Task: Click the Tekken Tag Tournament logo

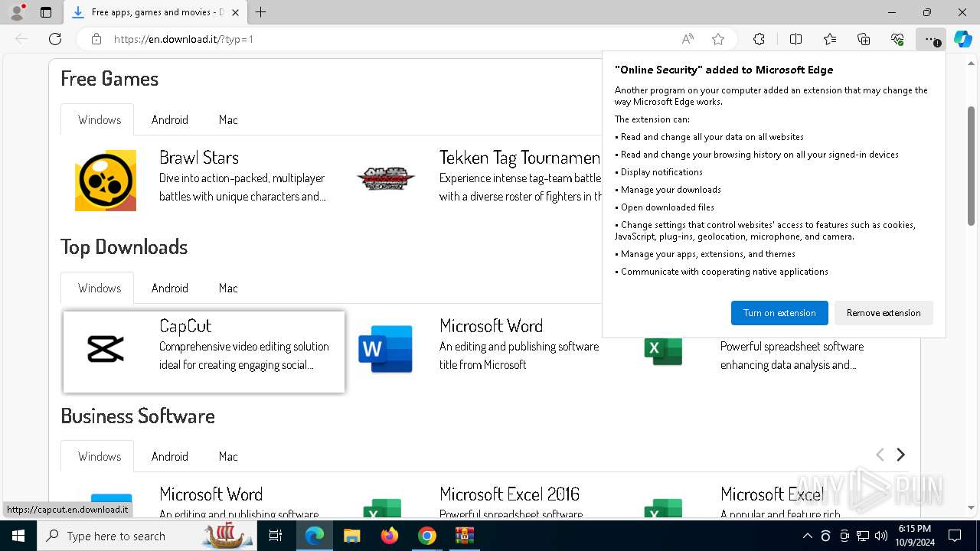Action: [x=386, y=179]
